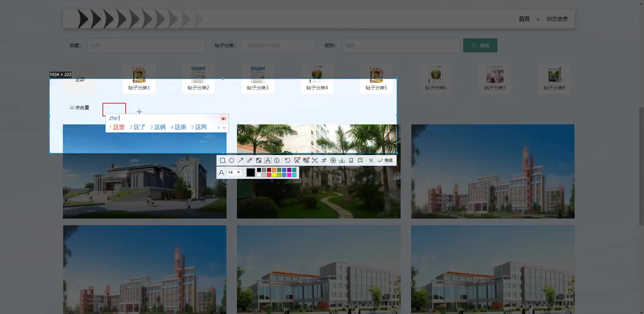Pick the purple color swatch
Image resolution: width=644 pixels, height=314 pixels.
coord(289,170)
